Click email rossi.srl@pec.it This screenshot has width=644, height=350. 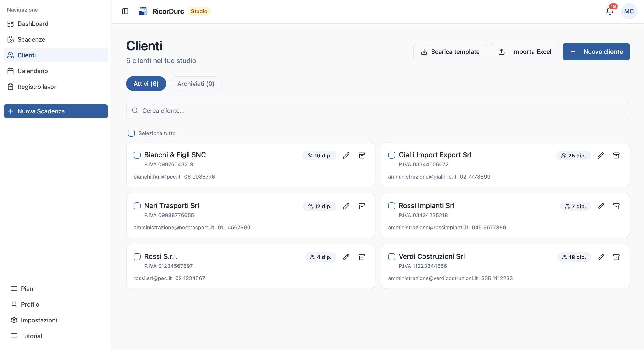[x=152, y=278]
